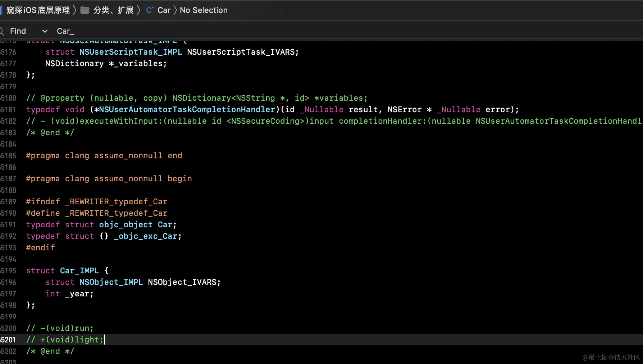
Task: Click '#pragma clang assume_nonnull begin'
Action: (109, 178)
